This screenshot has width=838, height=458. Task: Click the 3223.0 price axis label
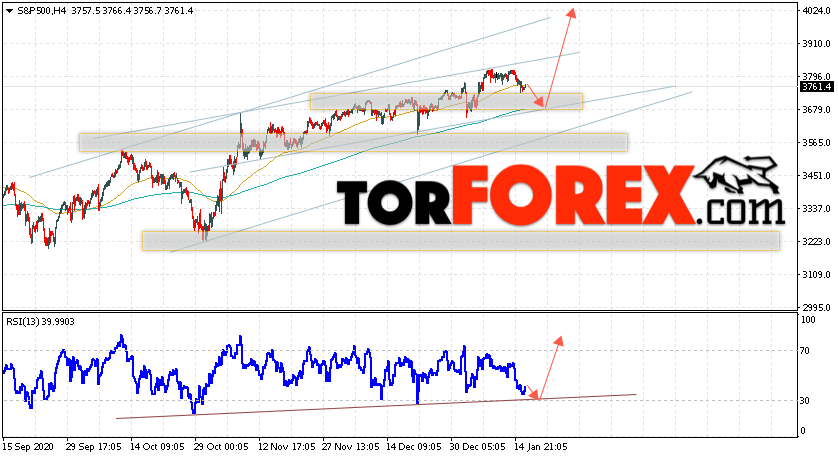click(816, 242)
